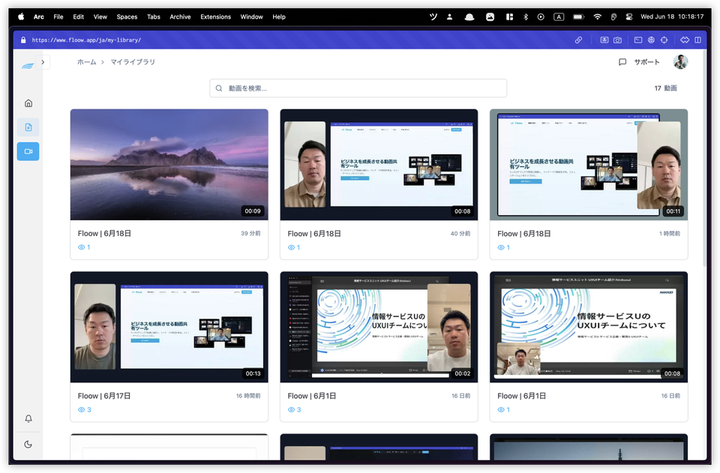The width and height of the screenshot is (720, 473).
Task: Toggle Arc split view icon in toolbar
Action: tap(697, 40)
